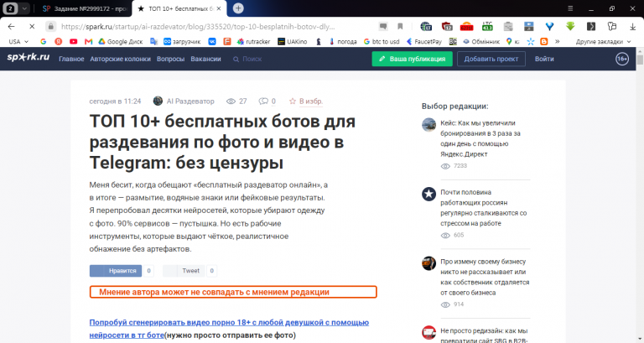This screenshot has height=343, width=644.
Task: Click the Ваша публикация button
Action: [413, 59]
